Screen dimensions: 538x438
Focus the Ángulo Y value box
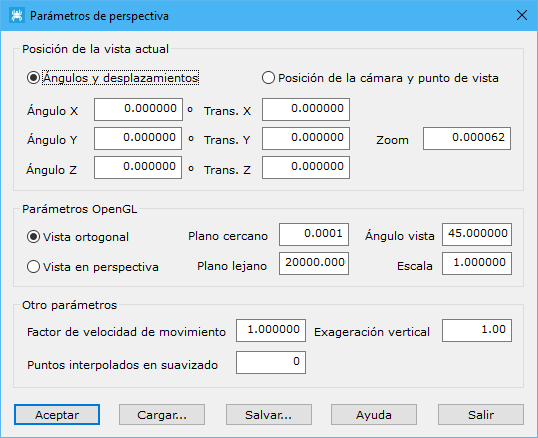click(138, 138)
